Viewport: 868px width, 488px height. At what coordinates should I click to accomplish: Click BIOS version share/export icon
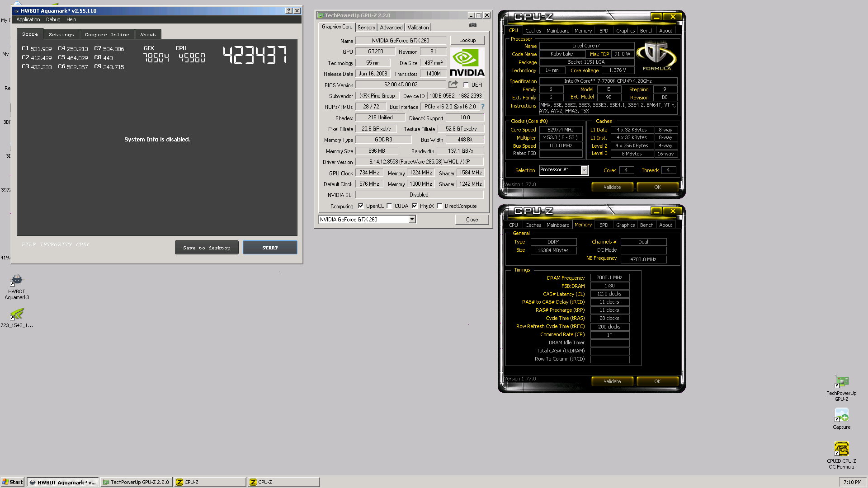tap(453, 84)
